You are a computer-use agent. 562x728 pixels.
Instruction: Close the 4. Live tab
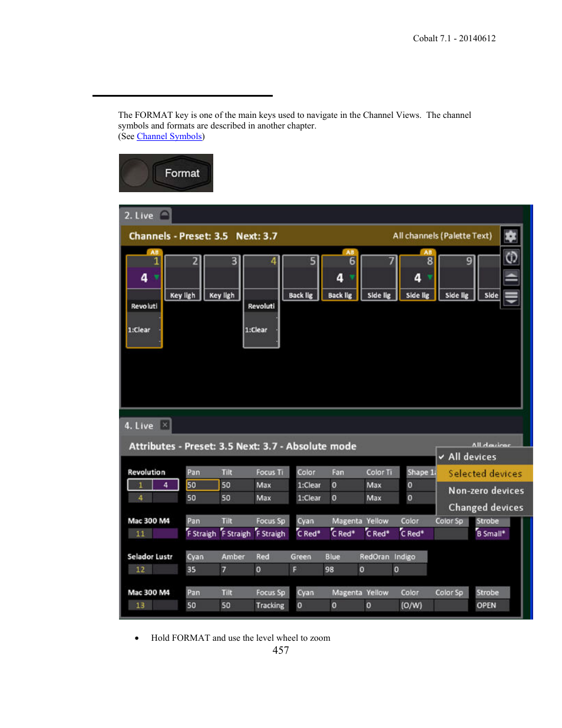point(165,425)
